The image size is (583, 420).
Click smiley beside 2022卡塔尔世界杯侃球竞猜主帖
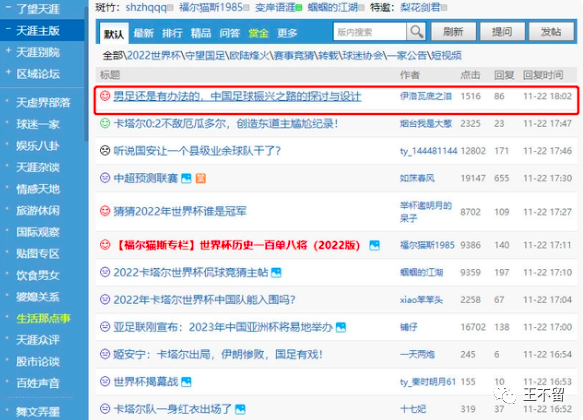[x=105, y=272]
